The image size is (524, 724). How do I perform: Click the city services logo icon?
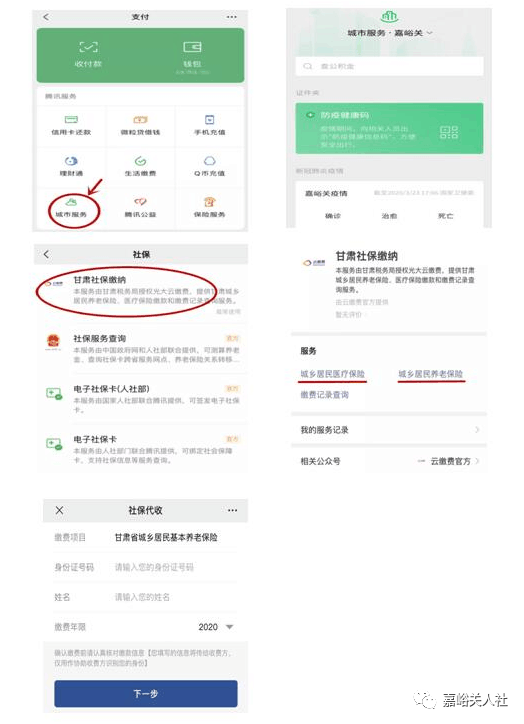389,17
